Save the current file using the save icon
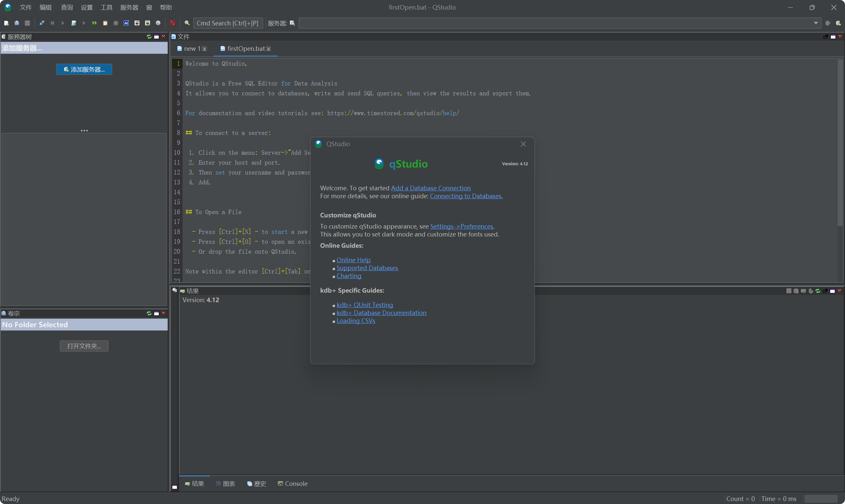 click(x=27, y=23)
